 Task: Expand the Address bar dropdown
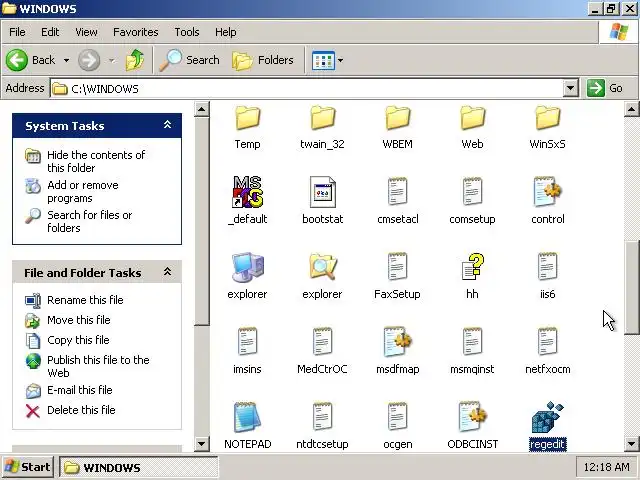(571, 88)
